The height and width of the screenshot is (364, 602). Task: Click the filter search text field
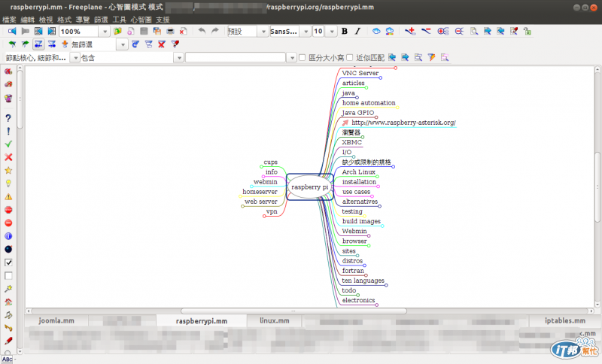[x=236, y=58]
